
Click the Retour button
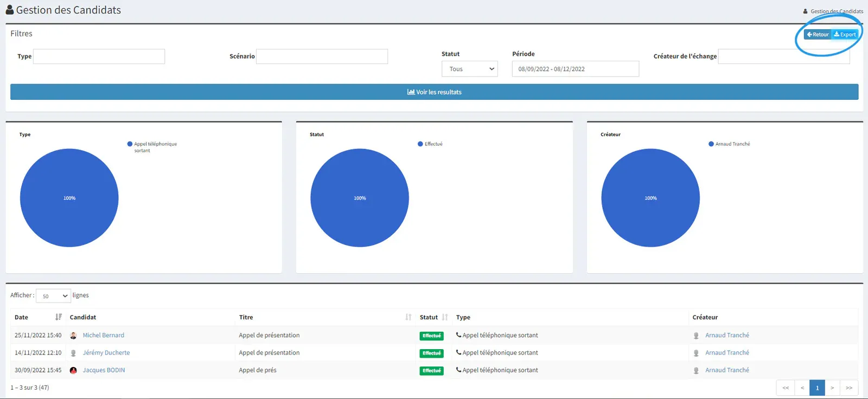click(818, 34)
